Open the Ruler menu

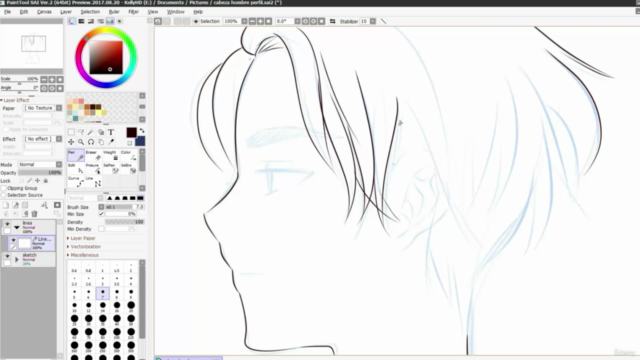pyautogui.click(x=114, y=12)
